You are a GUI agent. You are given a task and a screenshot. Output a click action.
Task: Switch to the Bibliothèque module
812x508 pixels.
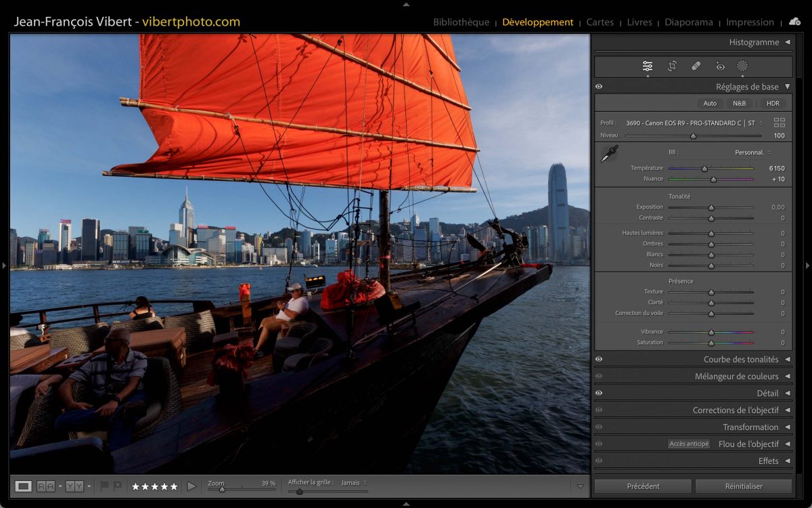coord(461,22)
